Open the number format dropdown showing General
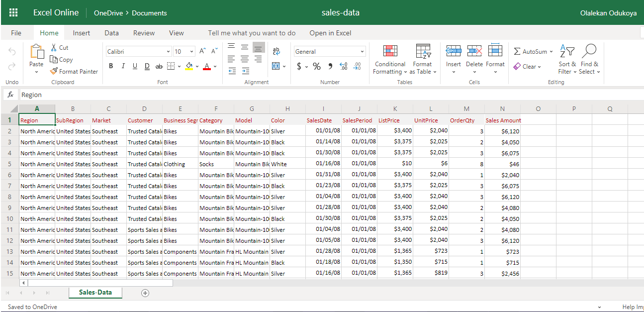 (x=329, y=51)
